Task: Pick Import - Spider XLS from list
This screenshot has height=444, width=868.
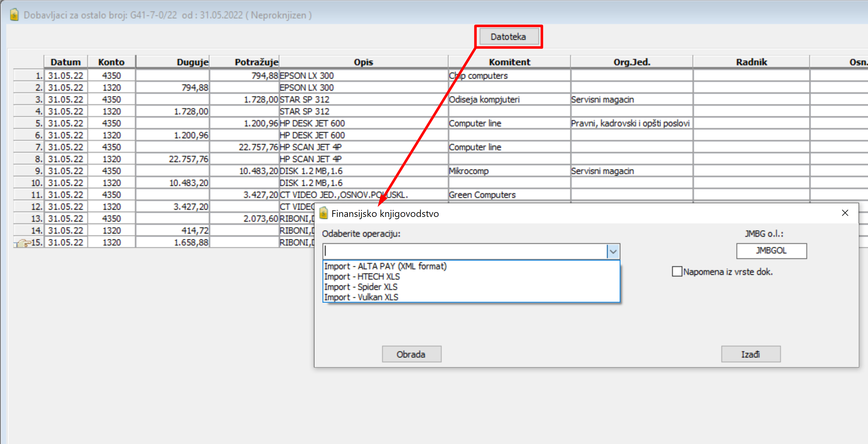Action: pos(361,287)
